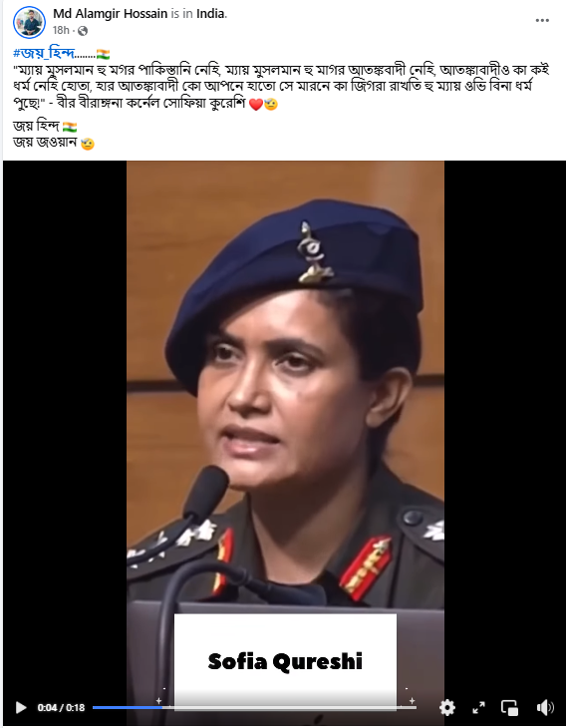
Task: Open picture-in-picture mini player
Action: pyautogui.click(x=509, y=708)
